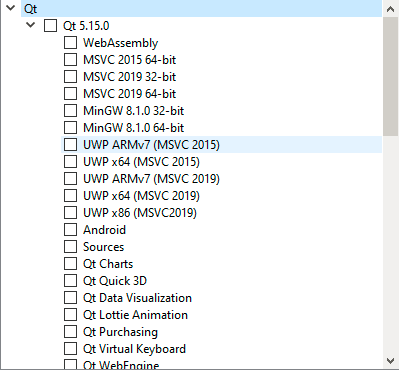
Task: Select the MSVC 2019 64-bit checkbox
Action: pyautogui.click(x=70, y=94)
